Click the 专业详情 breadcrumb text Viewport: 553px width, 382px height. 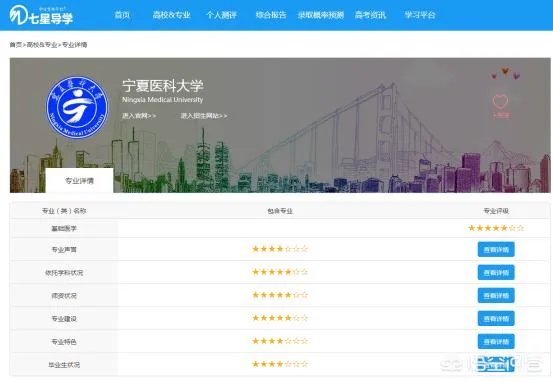tap(74, 45)
